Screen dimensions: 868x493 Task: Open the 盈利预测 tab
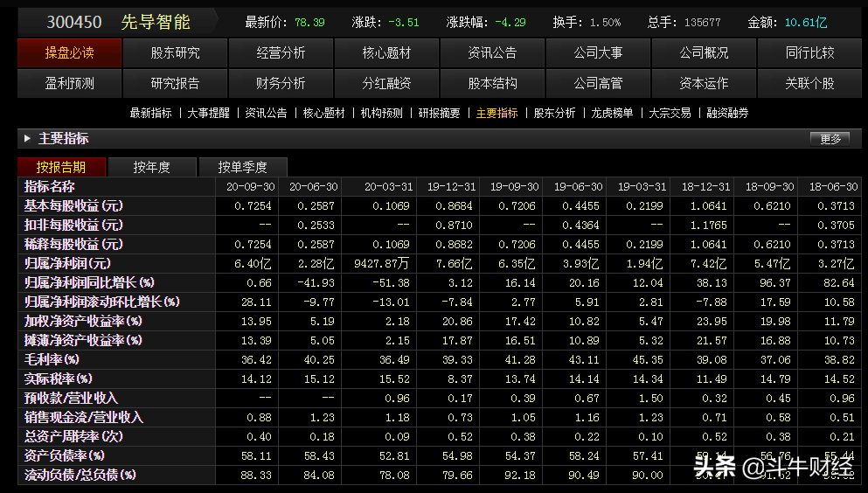tap(69, 84)
